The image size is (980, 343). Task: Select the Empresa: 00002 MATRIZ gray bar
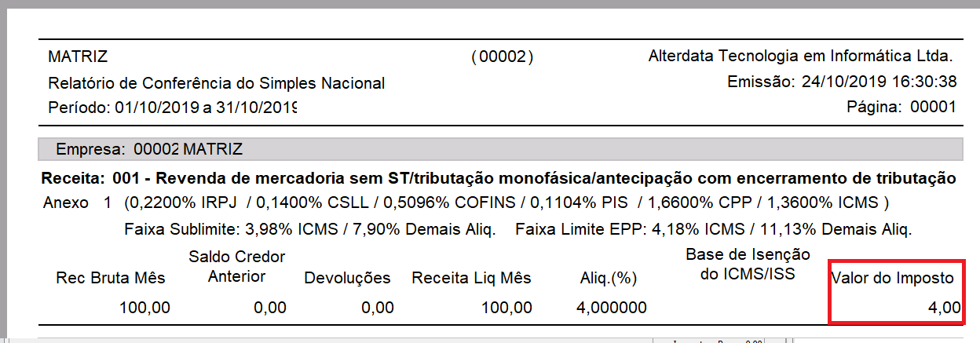pyautogui.click(x=499, y=149)
